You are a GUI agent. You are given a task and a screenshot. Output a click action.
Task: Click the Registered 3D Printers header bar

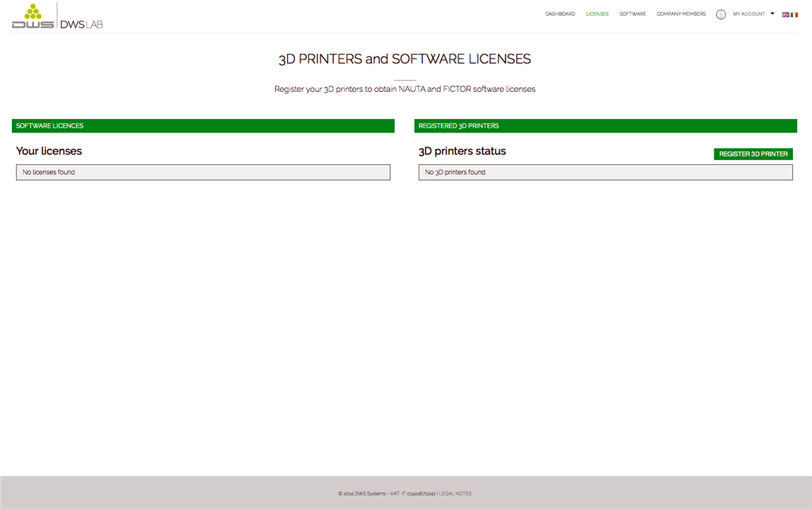605,126
